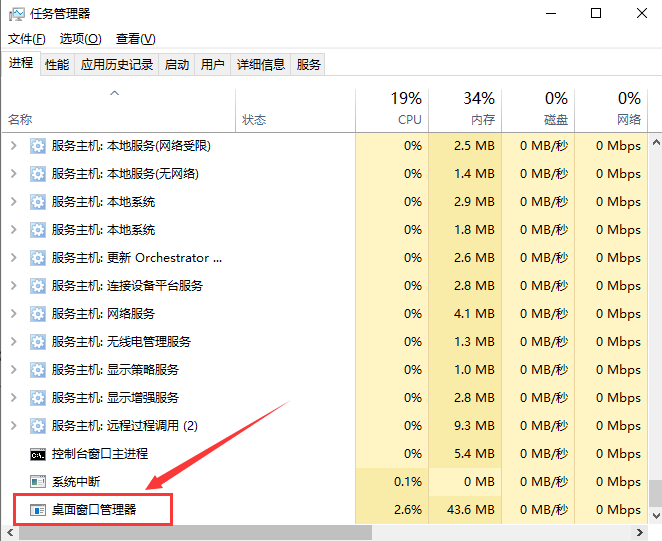Sort by CPU column header

[x=392, y=111]
